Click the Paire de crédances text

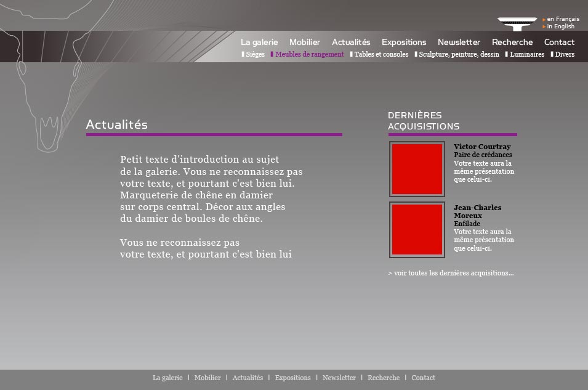click(x=483, y=155)
